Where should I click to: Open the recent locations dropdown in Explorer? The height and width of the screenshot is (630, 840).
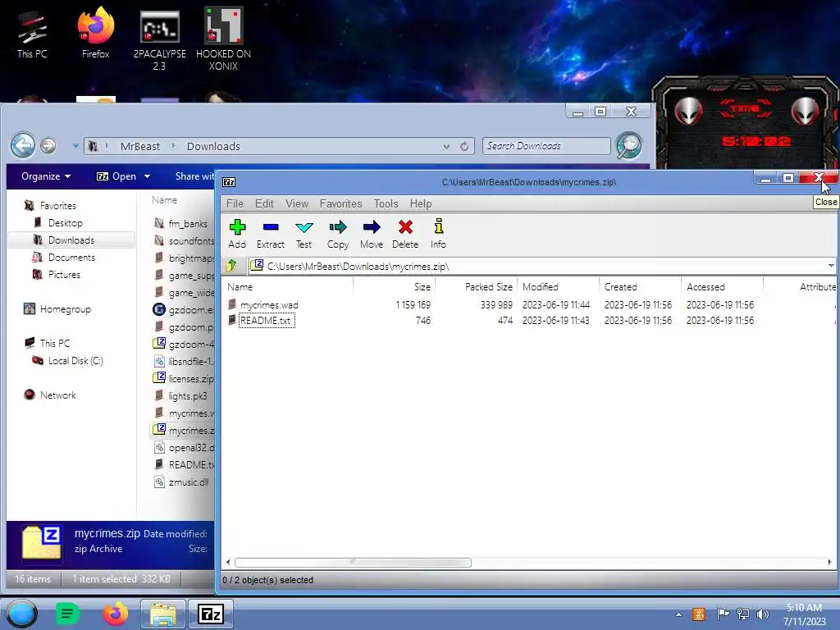(x=75, y=146)
